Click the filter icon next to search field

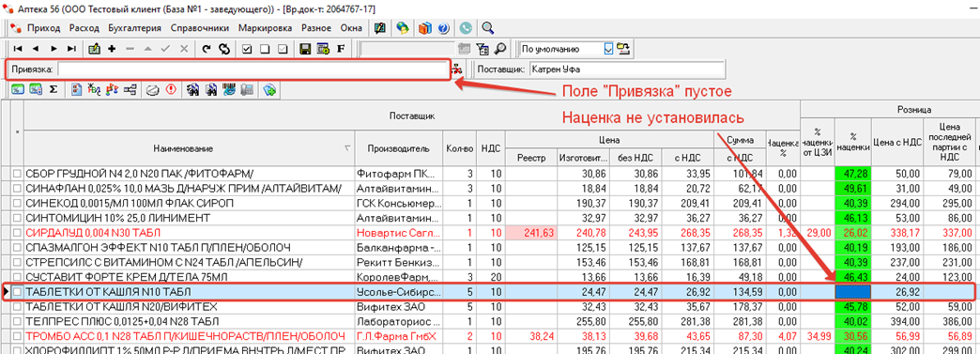(482, 49)
